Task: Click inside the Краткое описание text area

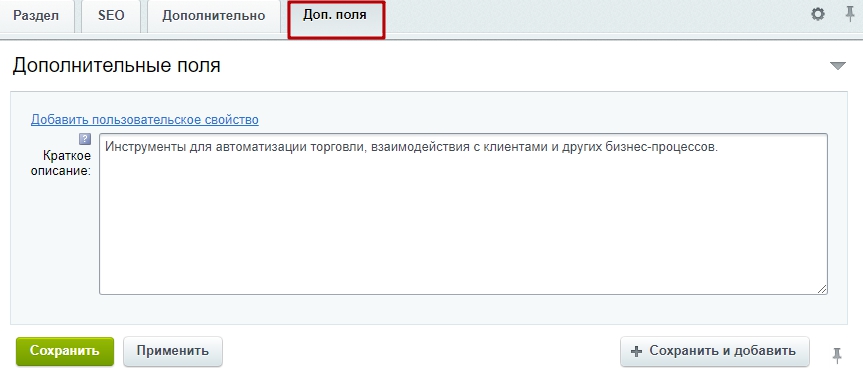Action: (463, 214)
